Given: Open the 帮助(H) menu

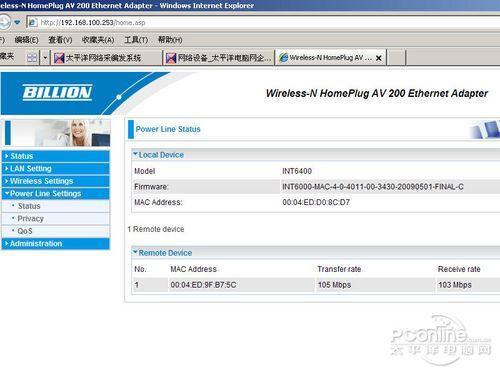Looking at the screenshot, I should (x=170, y=40).
